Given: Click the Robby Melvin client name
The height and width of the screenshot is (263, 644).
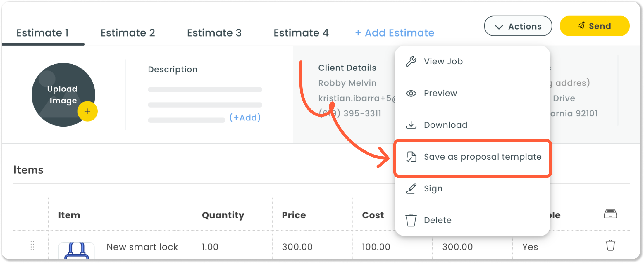Looking at the screenshot, I should click(347, 83).
